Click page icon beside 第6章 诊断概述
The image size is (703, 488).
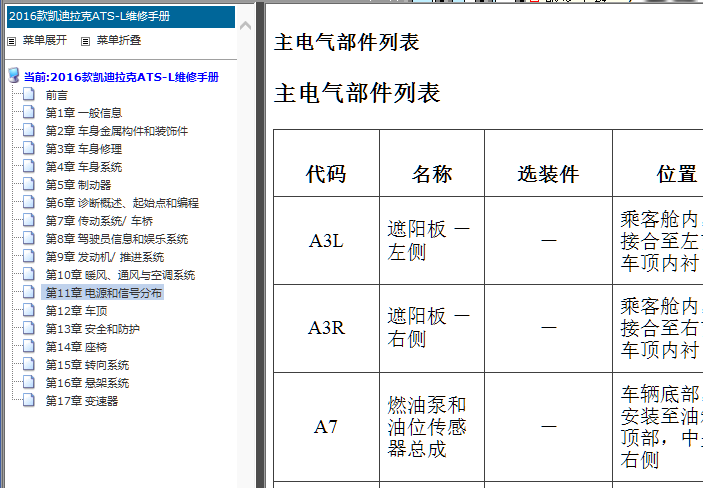[29, 202]
